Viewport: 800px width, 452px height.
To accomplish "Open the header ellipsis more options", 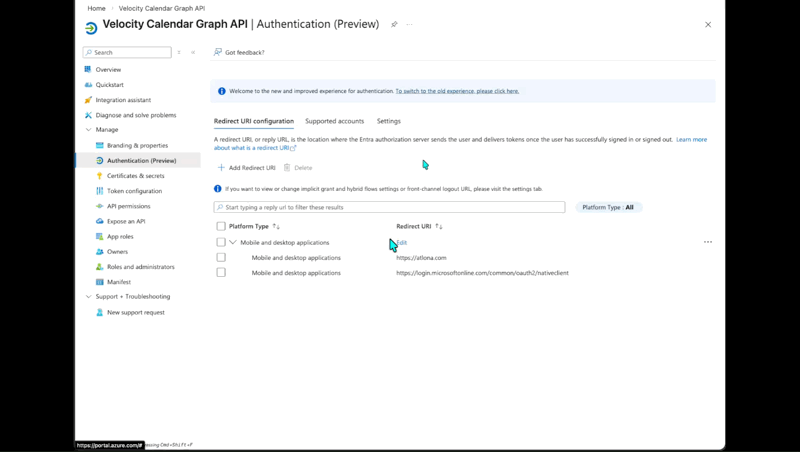I will point(409,24).
